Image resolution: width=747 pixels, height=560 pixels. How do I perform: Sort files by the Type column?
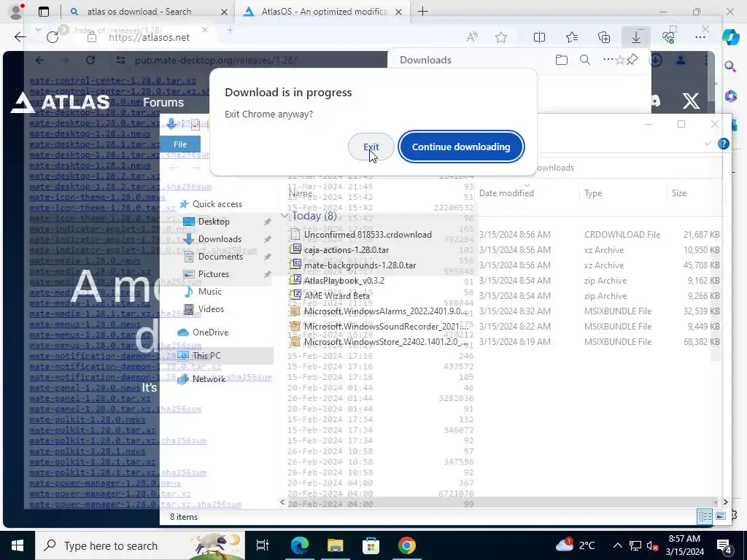point(592,192)
